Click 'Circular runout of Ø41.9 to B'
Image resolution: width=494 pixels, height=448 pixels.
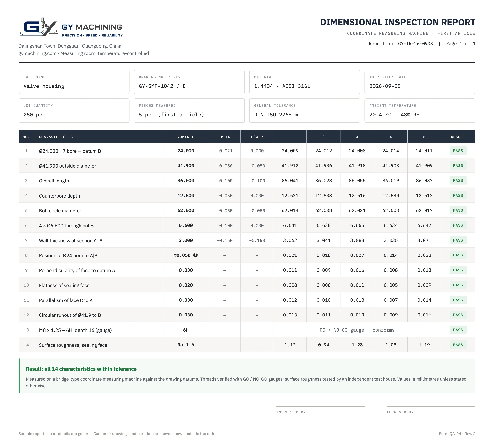click(70, 315)
